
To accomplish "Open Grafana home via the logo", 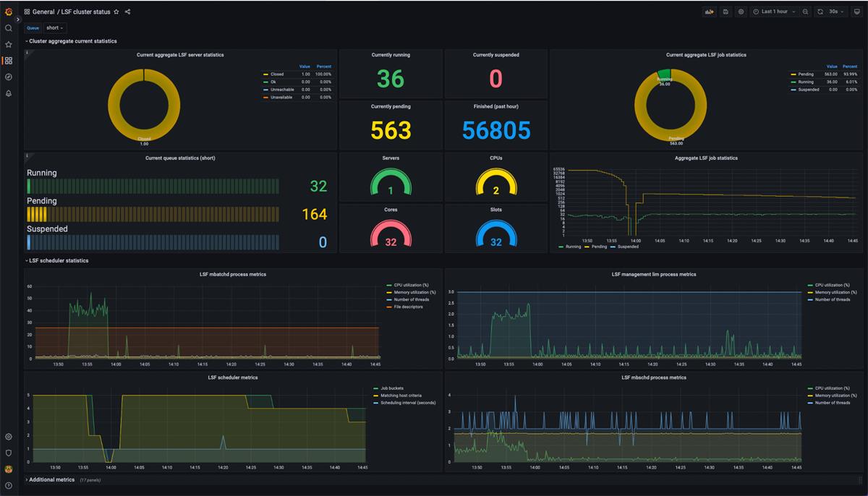I will pos(9,12).
